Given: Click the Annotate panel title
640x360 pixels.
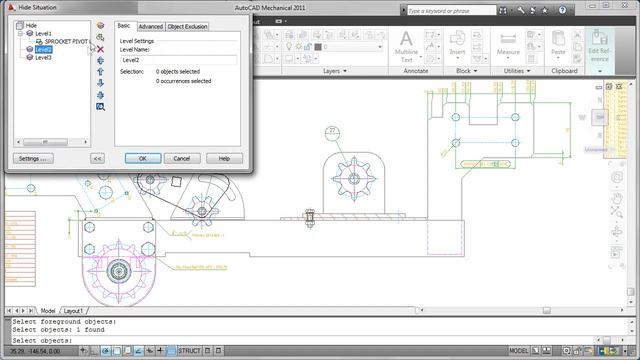Looking at the screenshot, I should click(x=416, y=71).
